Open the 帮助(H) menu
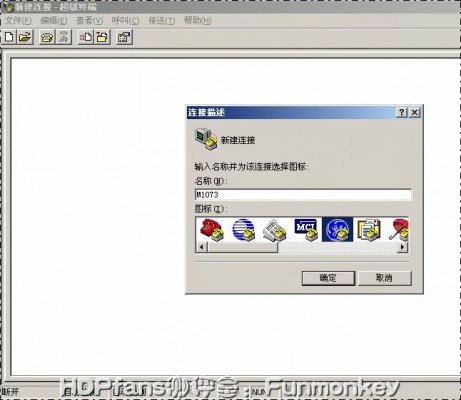Screen dimensions: 461x400 point(197,21)
